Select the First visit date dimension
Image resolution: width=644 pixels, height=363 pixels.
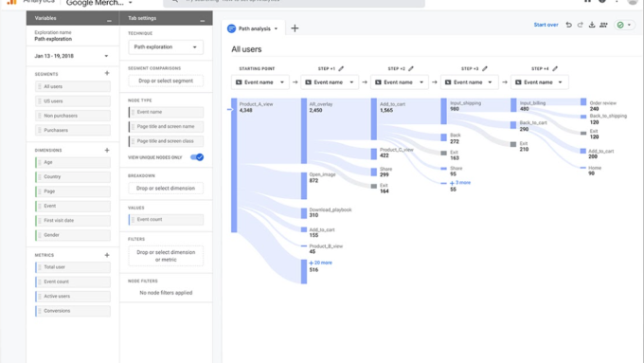pyautogui.click(x=73, y=221)
